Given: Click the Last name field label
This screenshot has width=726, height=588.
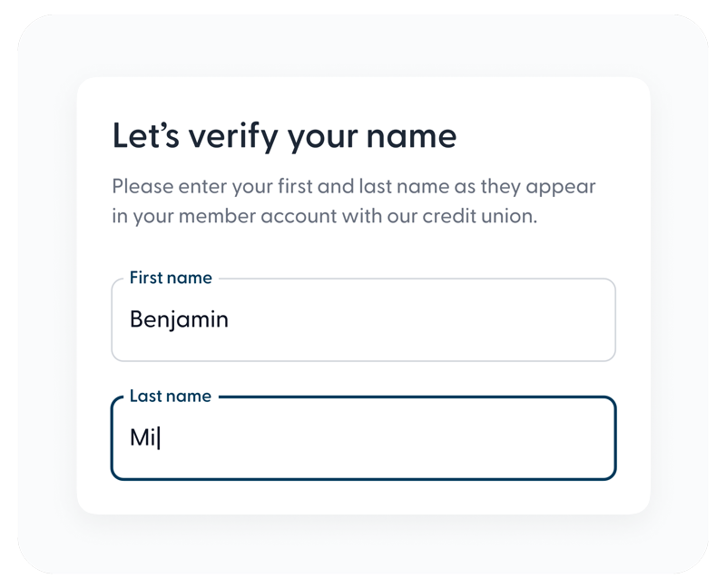Looking at the screenshot, I should [172, 396].
